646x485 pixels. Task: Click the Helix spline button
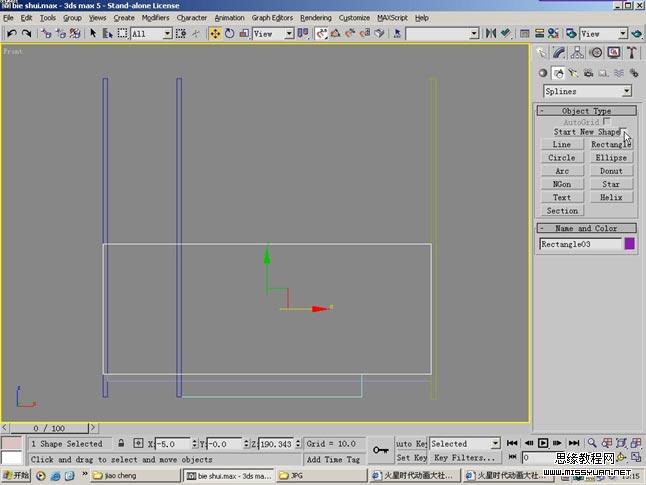click(x=611, y=197)
